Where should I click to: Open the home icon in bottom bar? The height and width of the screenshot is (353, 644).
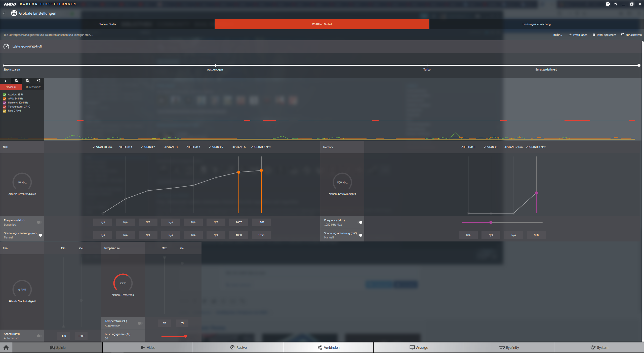click(x=6, y=348)
